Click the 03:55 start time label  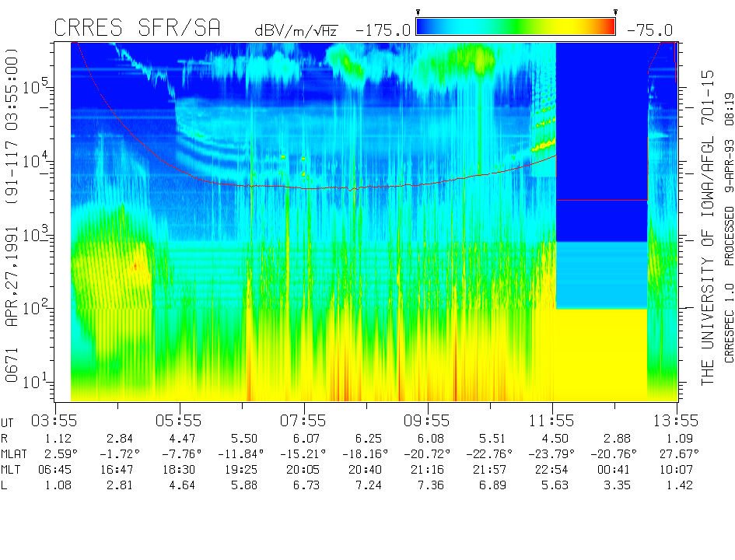(54, 421)
